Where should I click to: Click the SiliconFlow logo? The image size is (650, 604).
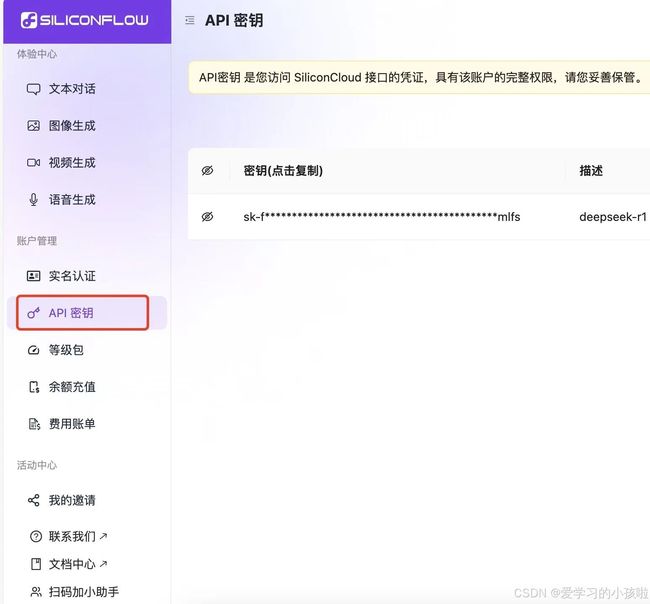85,20
